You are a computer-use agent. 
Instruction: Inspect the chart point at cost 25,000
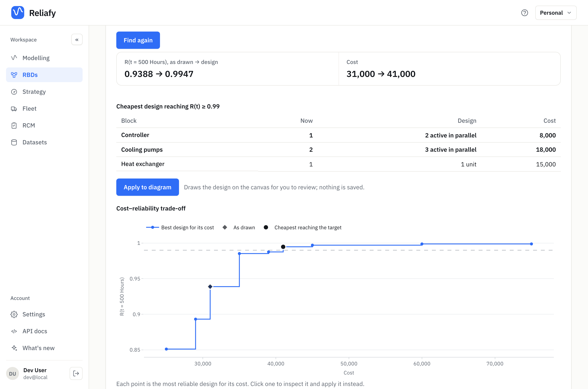click(166, 349)
